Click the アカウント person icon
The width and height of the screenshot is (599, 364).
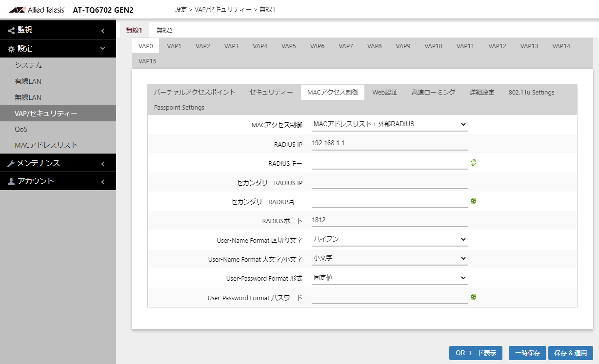coord(11,181)
